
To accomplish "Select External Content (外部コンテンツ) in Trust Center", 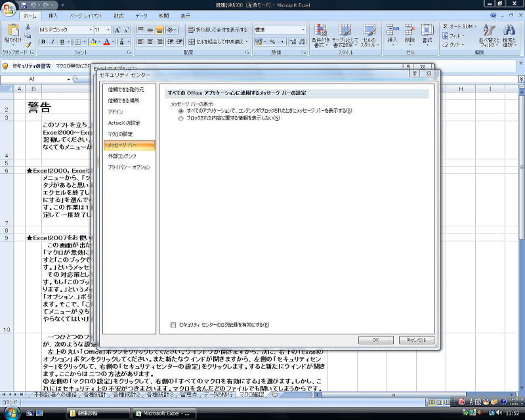I will coord(129,156).
